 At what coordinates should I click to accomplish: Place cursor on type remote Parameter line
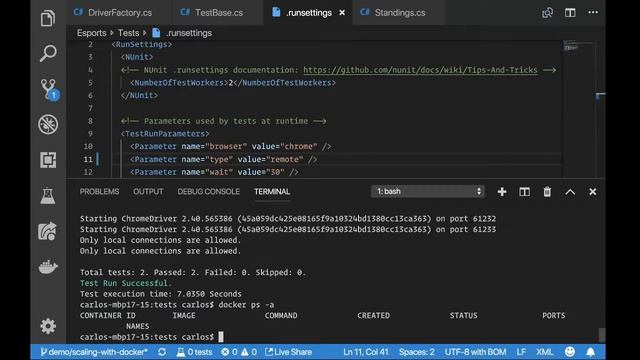223,159
